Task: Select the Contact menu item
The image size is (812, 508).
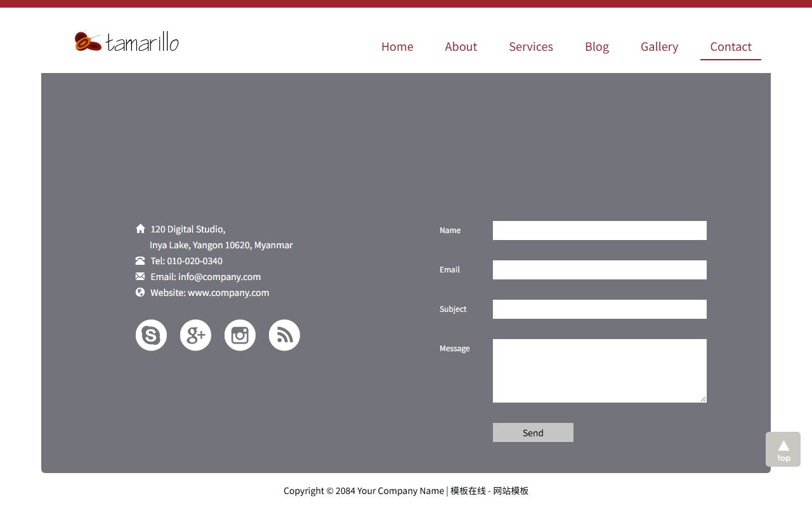Action: tap(731, 46)
